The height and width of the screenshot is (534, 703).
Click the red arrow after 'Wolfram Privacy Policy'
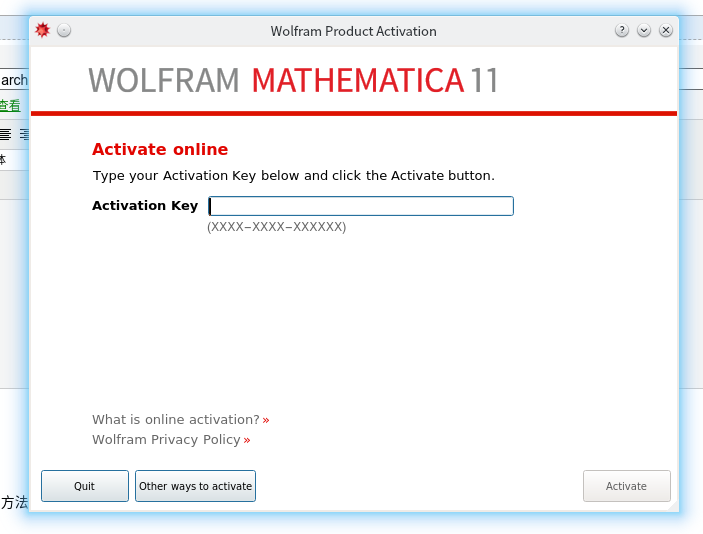click(247, 440)
